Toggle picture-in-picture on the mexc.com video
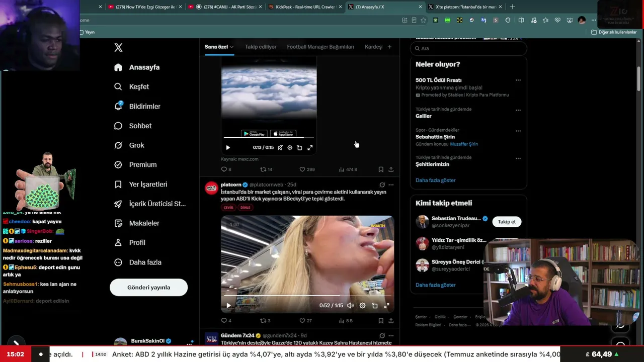Image resolution: width=644 pixels, height=362 pixels. pos(299,147)
